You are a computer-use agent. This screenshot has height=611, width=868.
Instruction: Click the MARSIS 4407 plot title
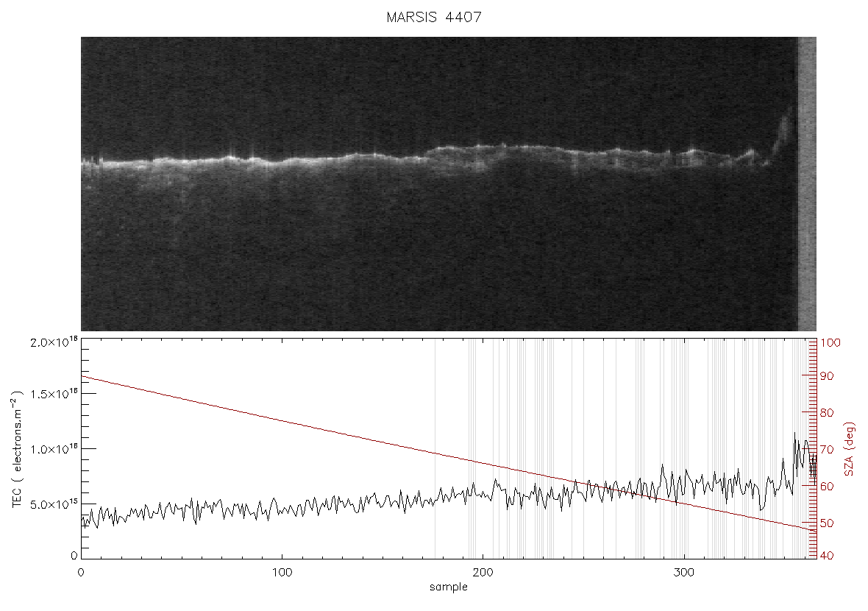click(434, 17)
